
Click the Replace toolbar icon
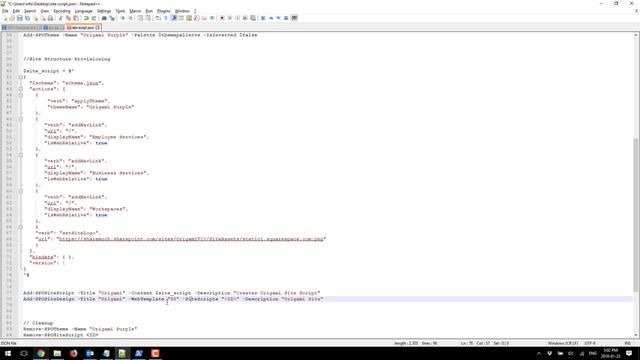coord(112,18)
